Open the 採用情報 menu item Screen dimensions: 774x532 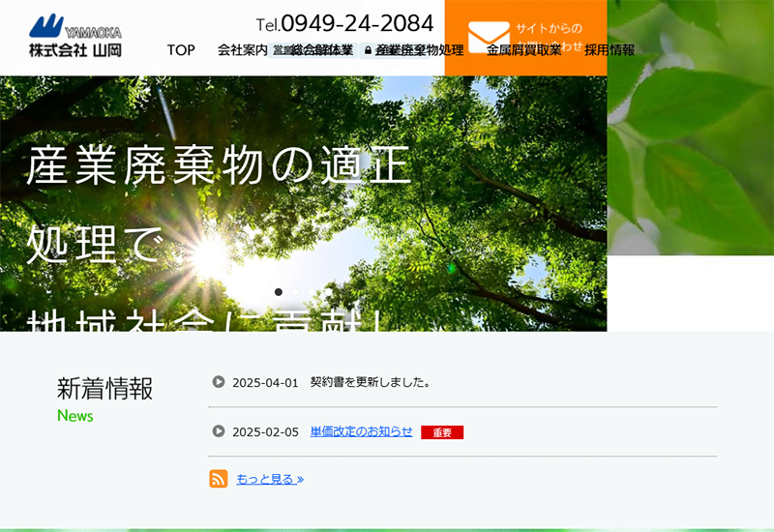(x=610, y=50)
